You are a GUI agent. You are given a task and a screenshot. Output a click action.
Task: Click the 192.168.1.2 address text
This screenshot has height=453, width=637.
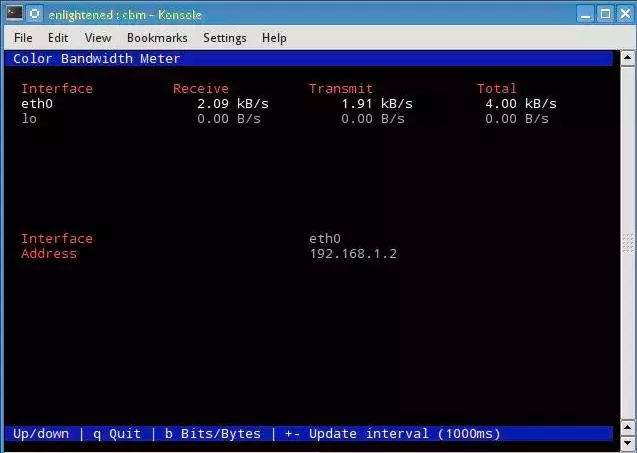point(353,254)
